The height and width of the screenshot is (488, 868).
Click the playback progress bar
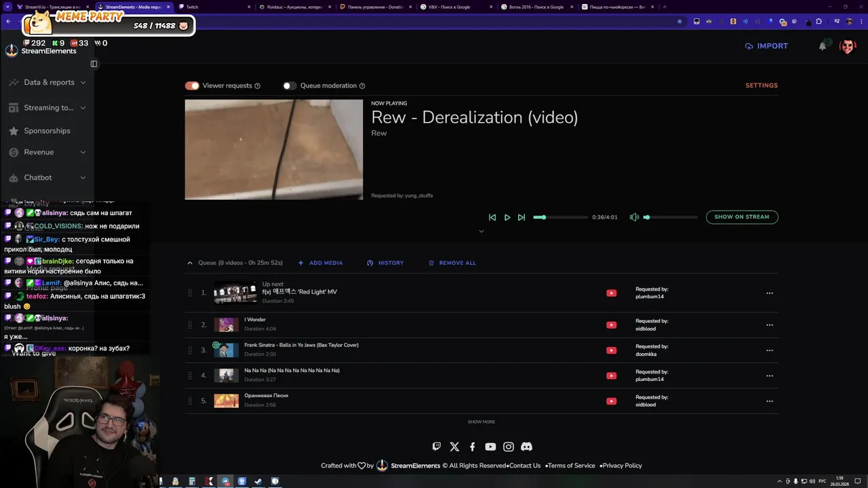click(x=560, y=217)
